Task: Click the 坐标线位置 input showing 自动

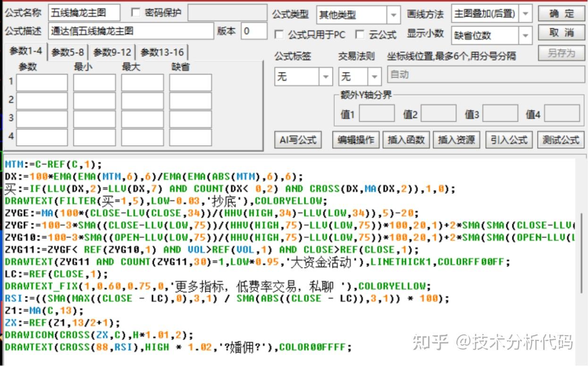Action: click(486, 75)
